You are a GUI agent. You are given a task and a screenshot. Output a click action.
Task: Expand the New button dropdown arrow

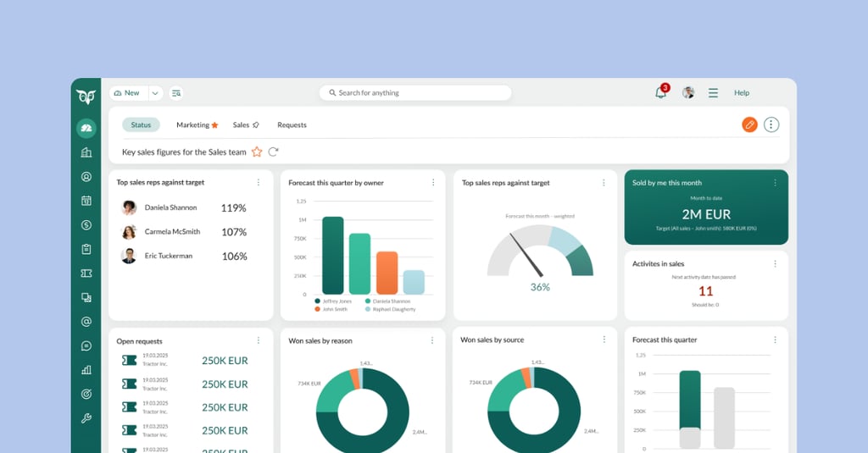(x=156, y=93)
